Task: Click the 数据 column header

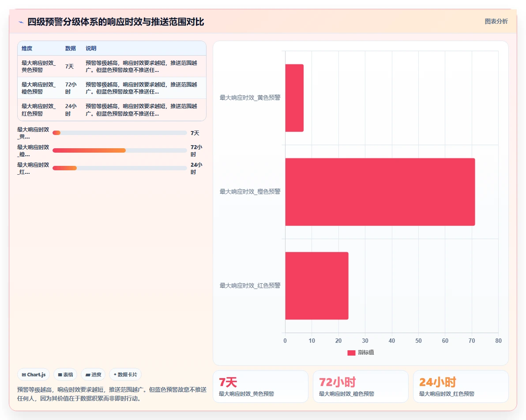Action: pyautogui.click(x=71, y=48)
